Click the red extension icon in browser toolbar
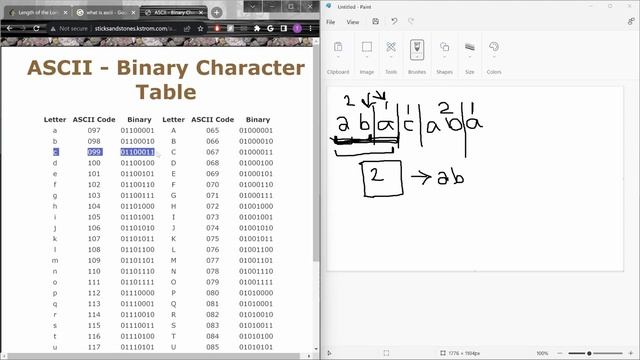Viewport: 640px width, 360px height. click(x=217, y=29)
